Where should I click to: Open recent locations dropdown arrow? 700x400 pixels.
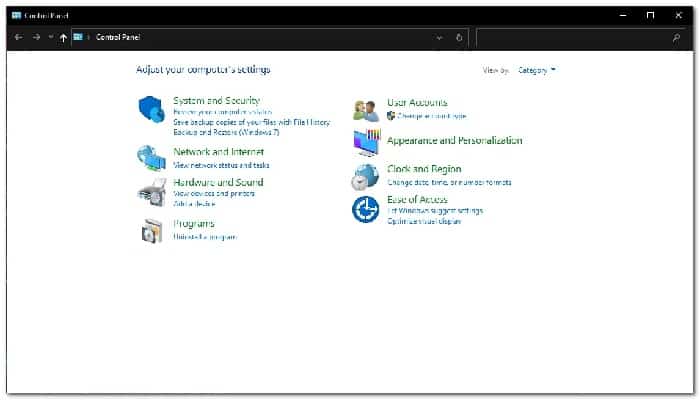(x=50, y=37)
